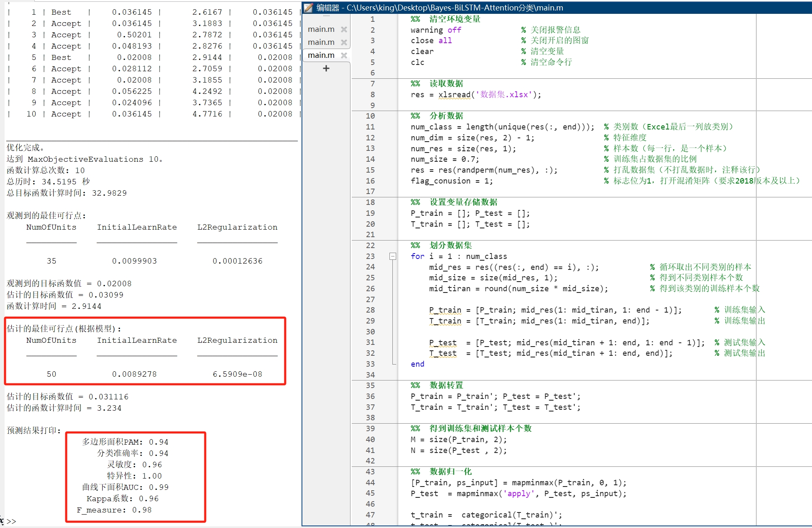Viewport: 812px width, 528px height.
Task: Click the editor pencil icon in the title bar
Action: click(x=309, y=8)
